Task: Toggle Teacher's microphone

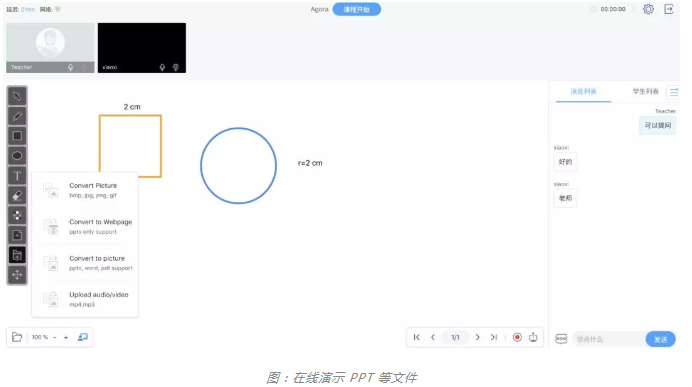Action: [71, 68]
